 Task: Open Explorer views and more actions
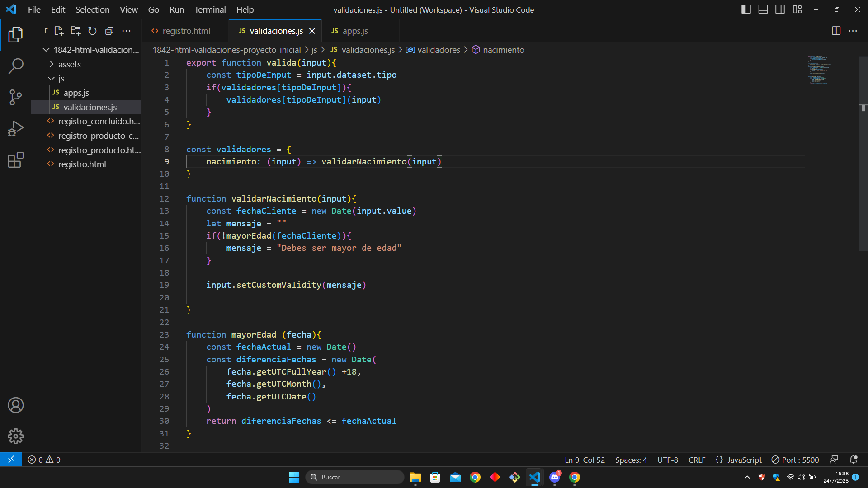[126, 31]
